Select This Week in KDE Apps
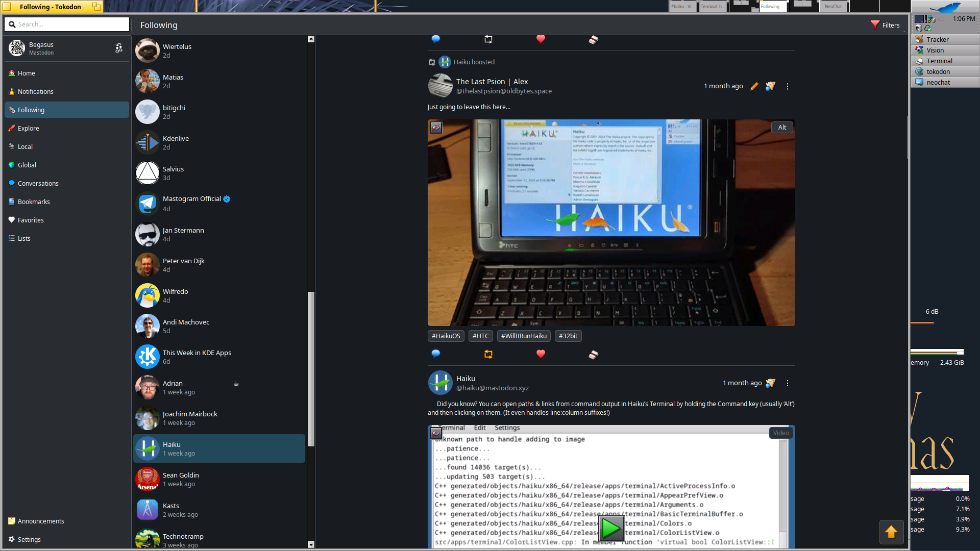This screenshot has height=551, width=980. point(219,357)
